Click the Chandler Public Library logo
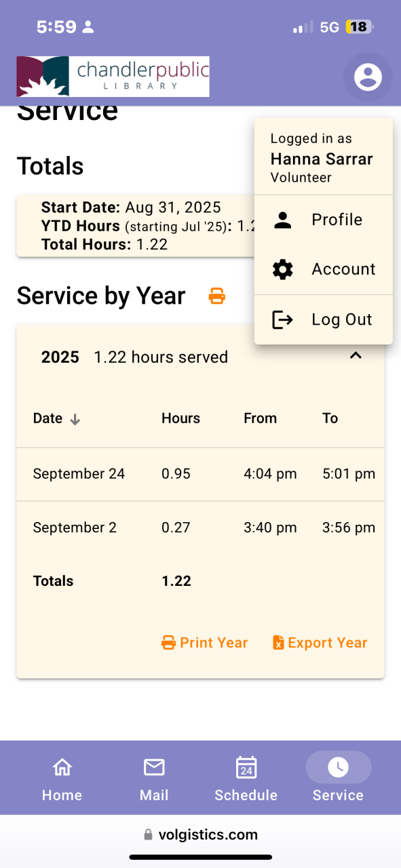The width and height of the screenshot is (401, 868). coord(113,77)
